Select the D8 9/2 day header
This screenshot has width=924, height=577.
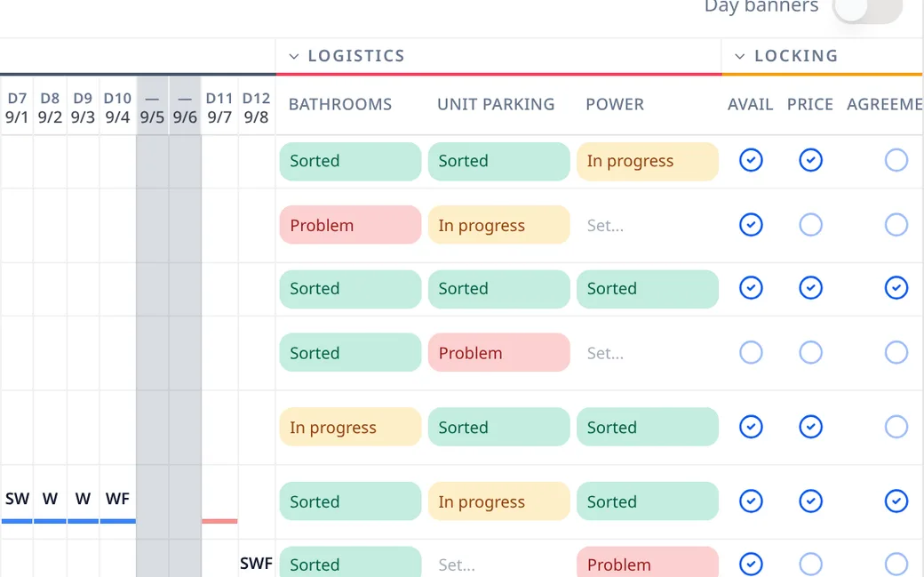(x=50, y=108)
